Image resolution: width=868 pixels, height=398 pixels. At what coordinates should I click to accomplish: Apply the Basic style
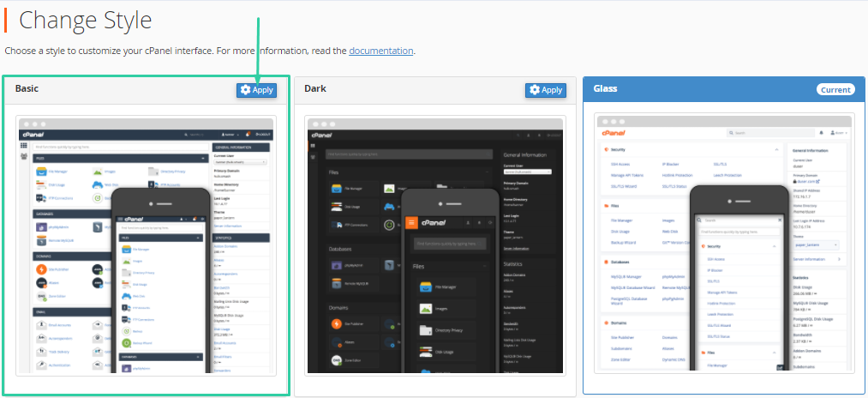256,90
